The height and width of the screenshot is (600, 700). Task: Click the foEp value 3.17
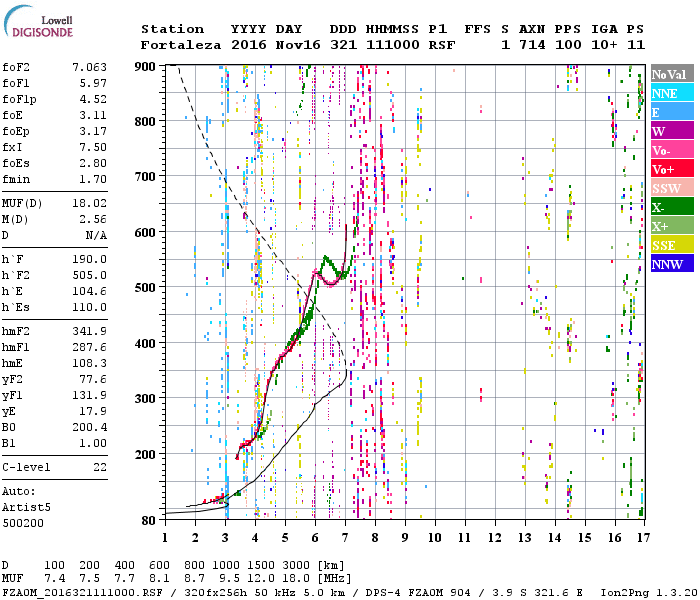click(x=93, y=131)
